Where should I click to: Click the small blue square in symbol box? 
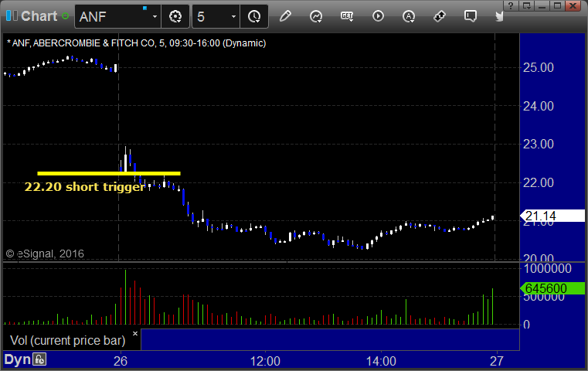click(145, 8)
